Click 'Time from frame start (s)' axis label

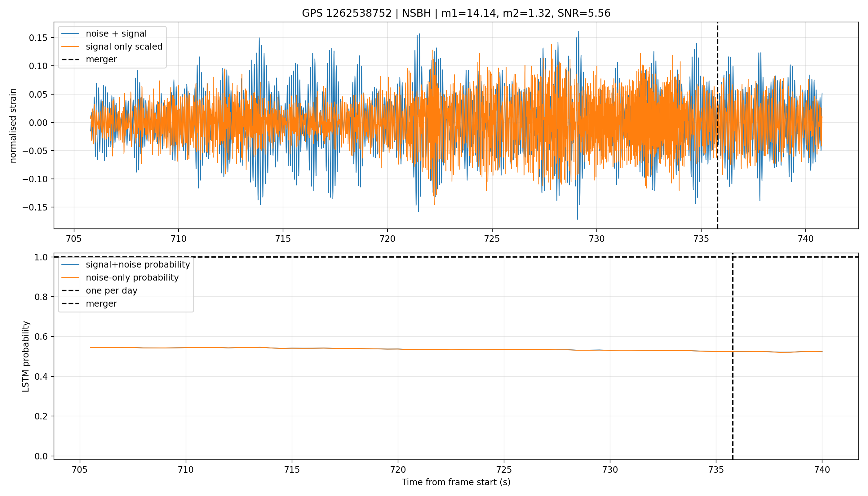[x=456, y=482]
